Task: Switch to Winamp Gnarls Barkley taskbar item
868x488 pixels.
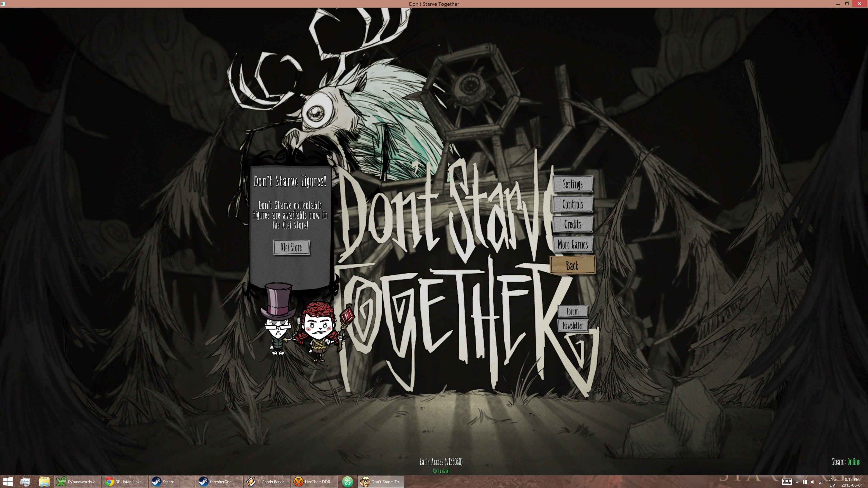Action: click(267, 482)
